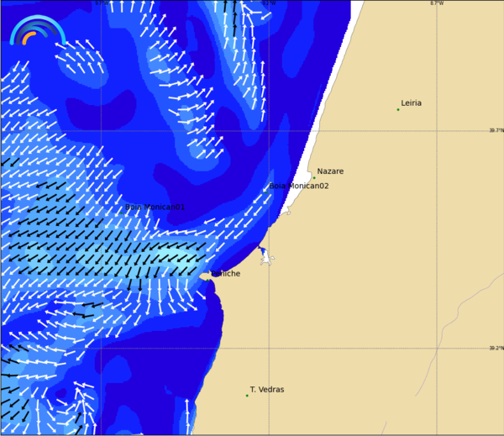
Task: Click the 39.2°N latitude label
Action: pyautogui.click(x=496, y=348)
